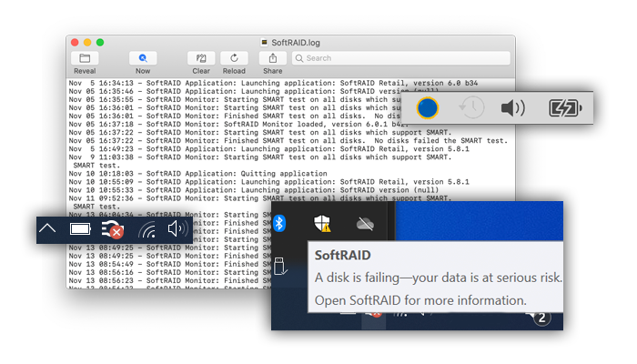Open Windows Security shield with warning icon
This screenshot has width=637, height=364.
(x=322, y=224)
